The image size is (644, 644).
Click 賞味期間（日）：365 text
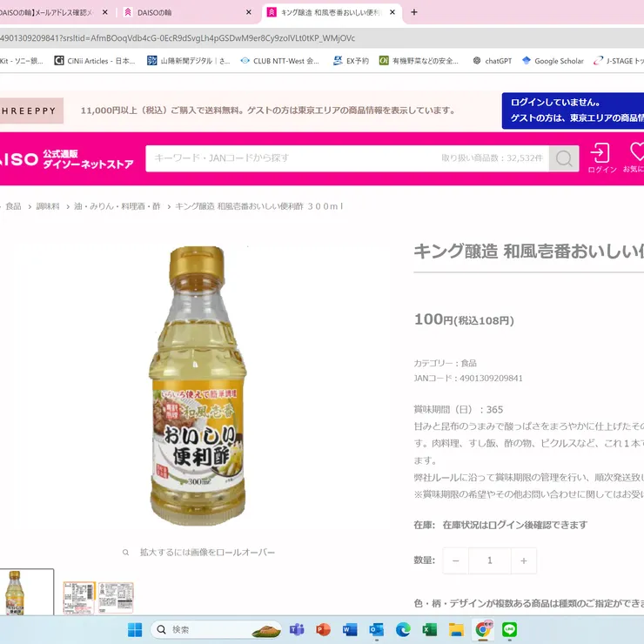[459, 410]
